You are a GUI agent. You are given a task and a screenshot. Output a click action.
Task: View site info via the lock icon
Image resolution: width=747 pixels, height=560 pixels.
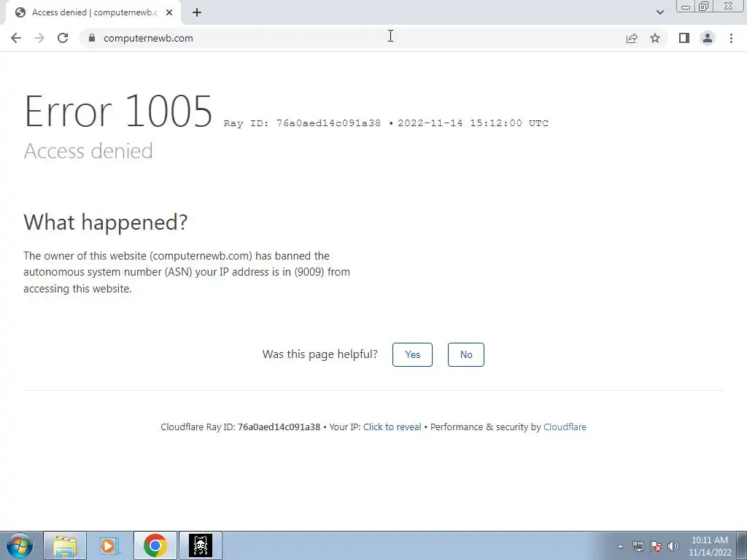92,38
